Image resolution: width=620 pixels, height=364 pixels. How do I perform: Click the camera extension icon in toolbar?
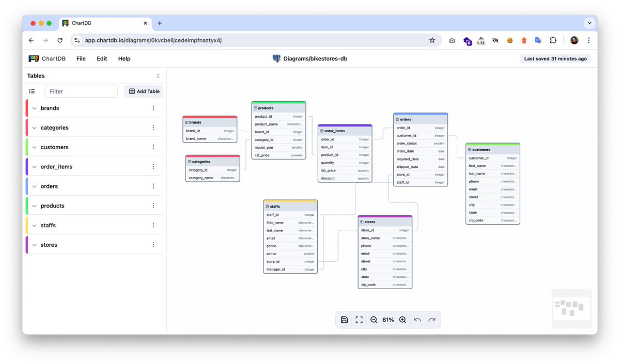452,40
